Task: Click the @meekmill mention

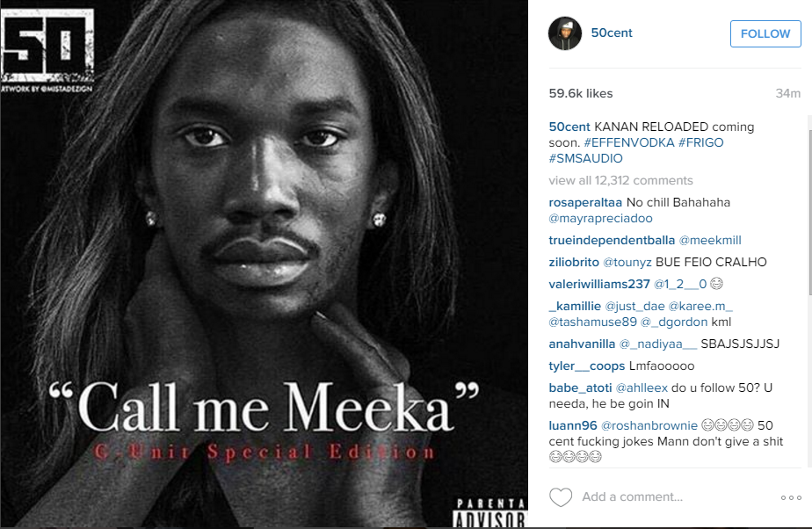Action: pyautogui.click(x=710, y=240)
